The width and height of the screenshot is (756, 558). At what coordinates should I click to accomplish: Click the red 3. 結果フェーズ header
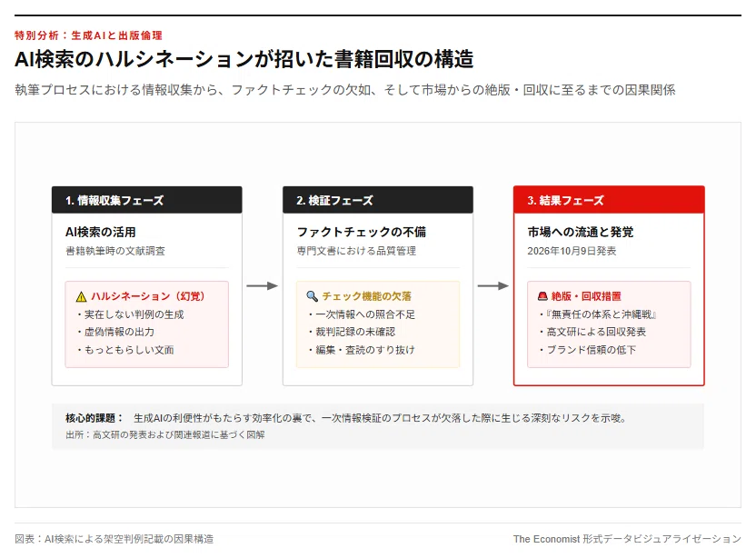coord(609,200)
